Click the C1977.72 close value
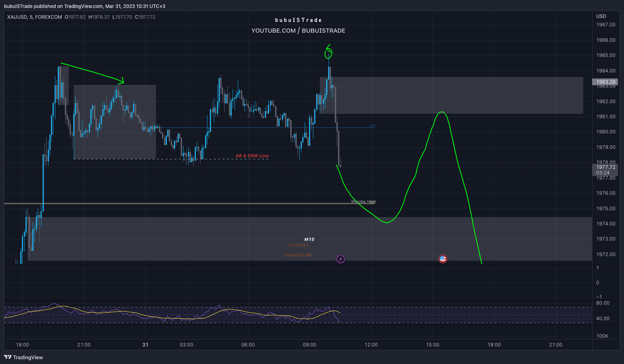Image resolution: width=624 pixels, height=364 pixels. click(145, 17)
